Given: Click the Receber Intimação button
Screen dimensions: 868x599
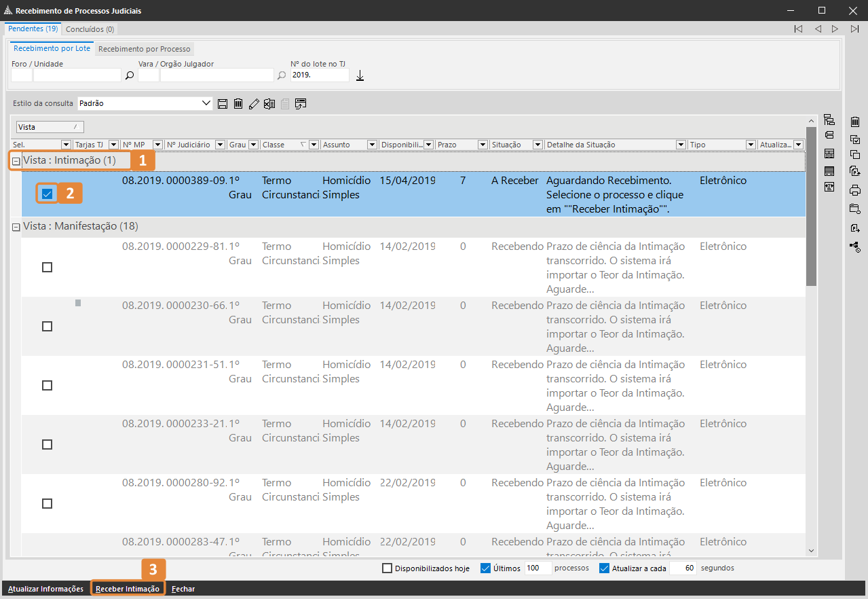Looking at the screenshot, I should pos(128,589).
